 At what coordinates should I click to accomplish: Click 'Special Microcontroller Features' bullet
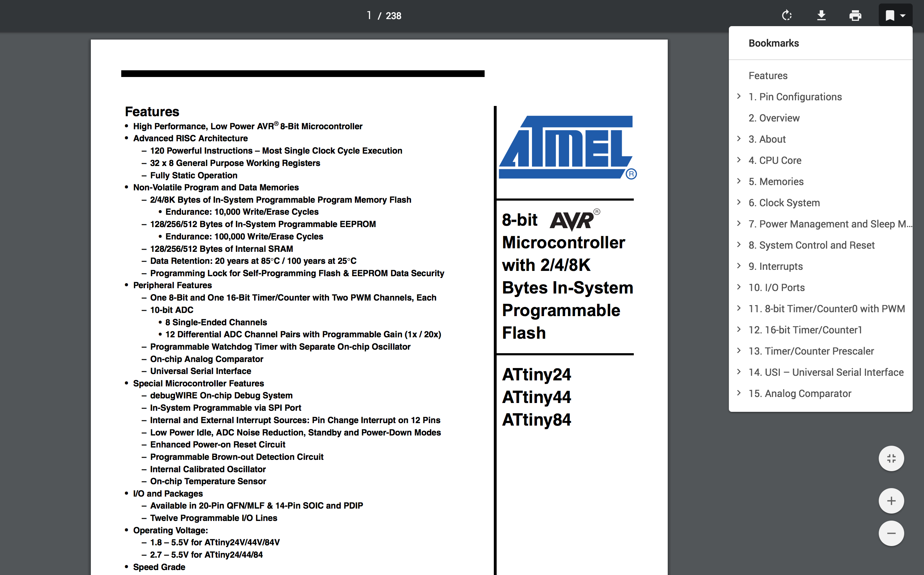(x=198, y=383)
